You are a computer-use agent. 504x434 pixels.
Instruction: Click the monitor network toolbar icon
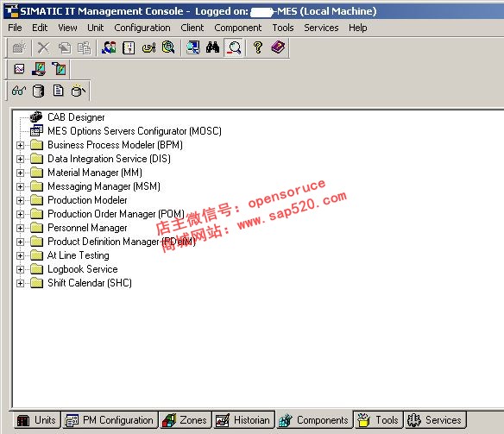coord(192,47)
